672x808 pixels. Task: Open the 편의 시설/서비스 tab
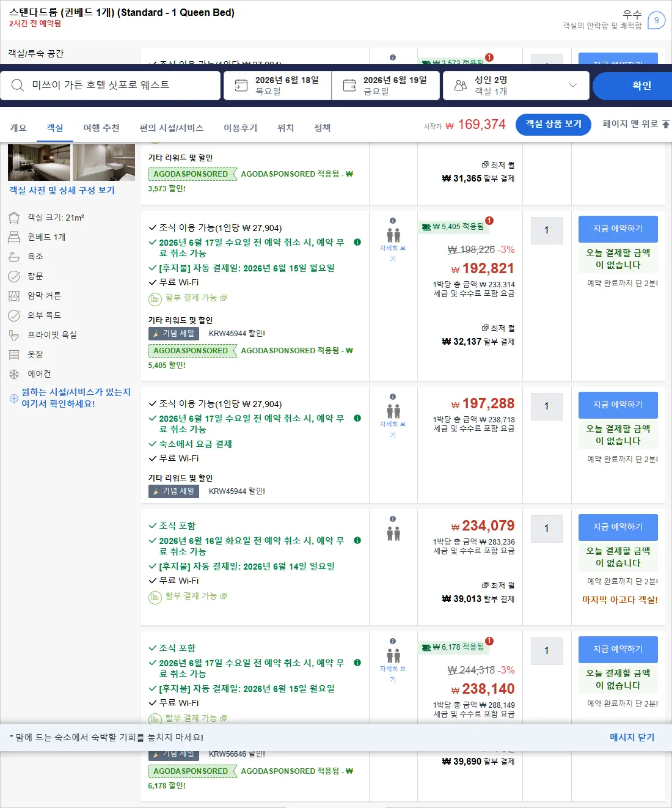[x=172, y=128]
